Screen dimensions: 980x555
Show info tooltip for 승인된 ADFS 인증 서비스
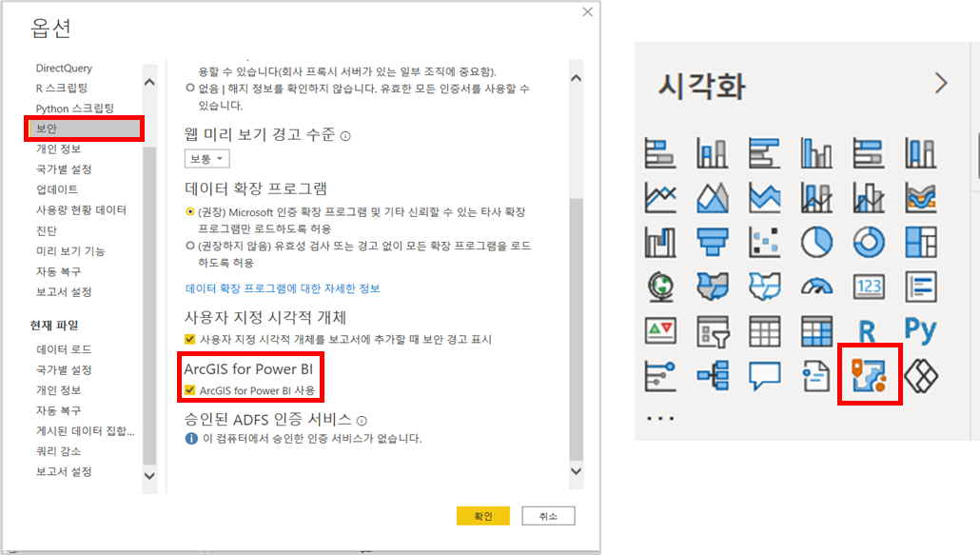[362, 421]
